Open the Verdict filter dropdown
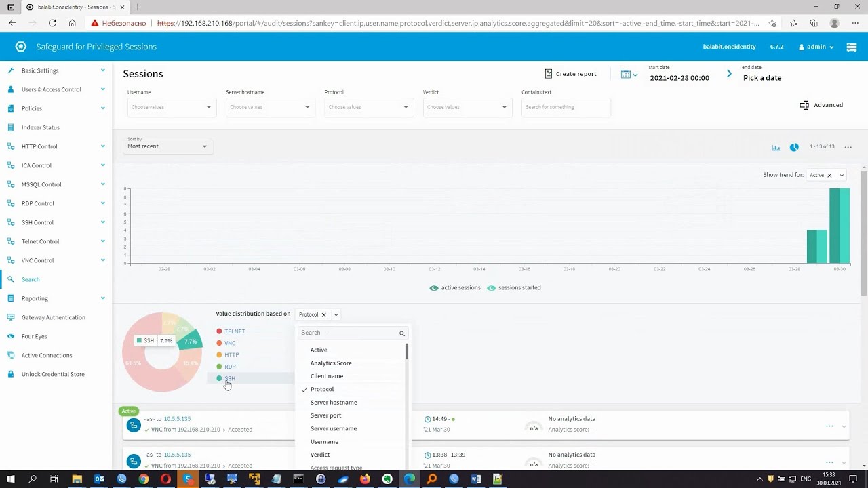 tap(467, 107)
